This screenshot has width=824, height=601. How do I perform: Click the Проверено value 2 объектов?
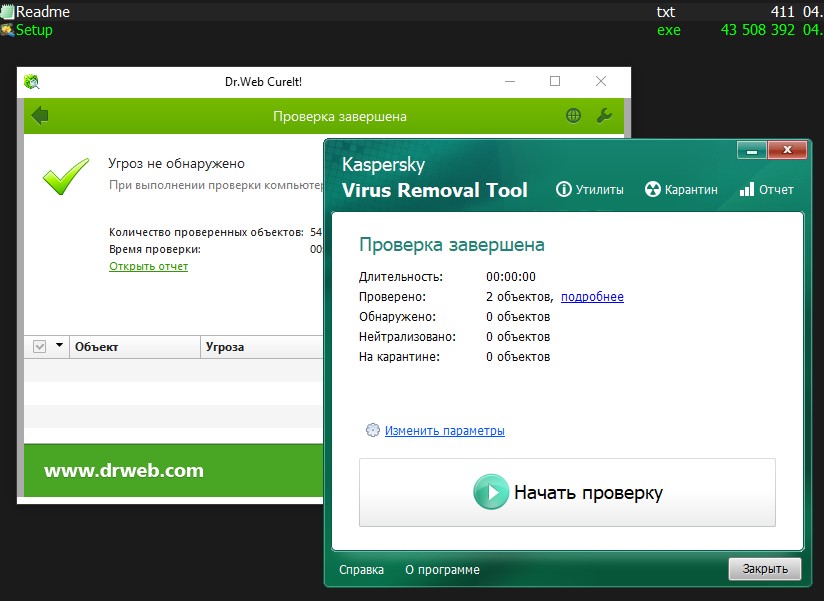pyautogui.click(x=520, y=297)
